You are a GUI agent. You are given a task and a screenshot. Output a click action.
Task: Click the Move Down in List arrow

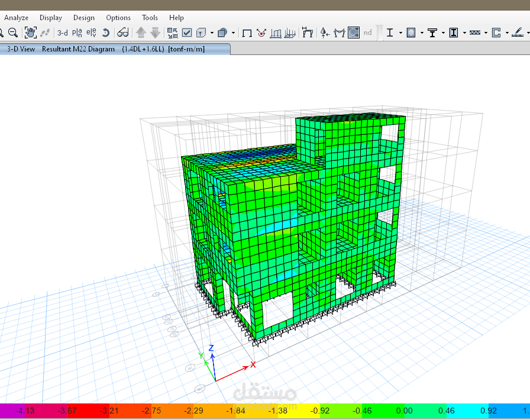click(x=155, y=33)
